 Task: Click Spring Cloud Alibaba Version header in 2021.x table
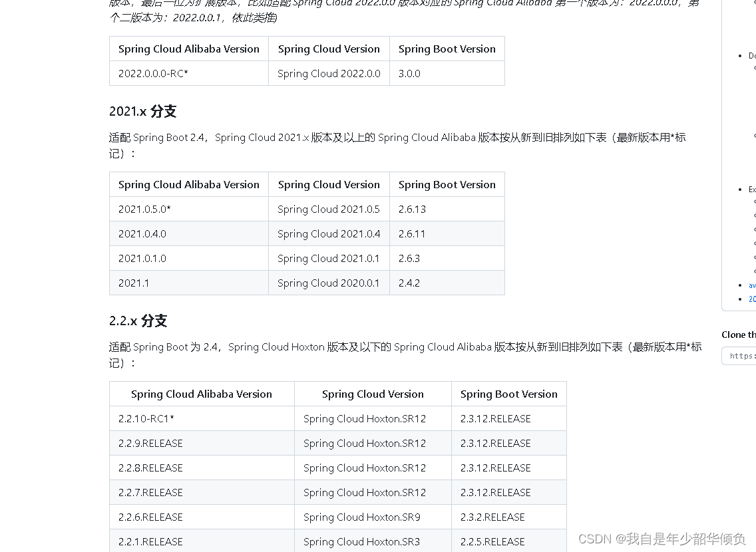(x=189, y=184)
